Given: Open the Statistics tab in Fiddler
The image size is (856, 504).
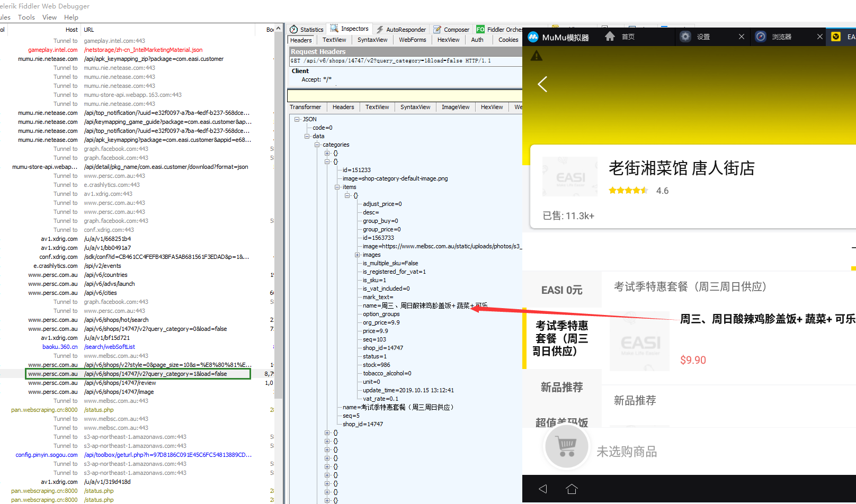Looking at the screenshot, I should [x=307, y=30].
